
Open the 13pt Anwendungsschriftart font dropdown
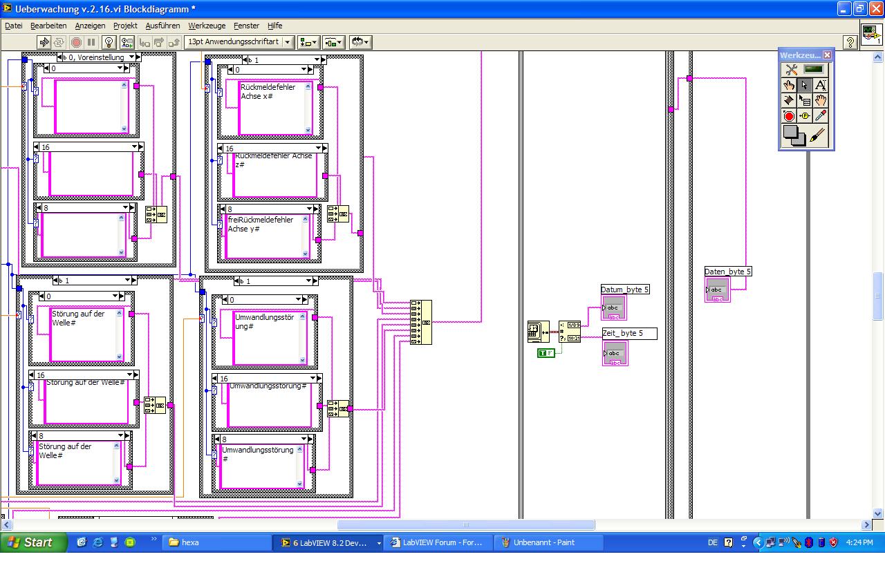click(239, 42)
